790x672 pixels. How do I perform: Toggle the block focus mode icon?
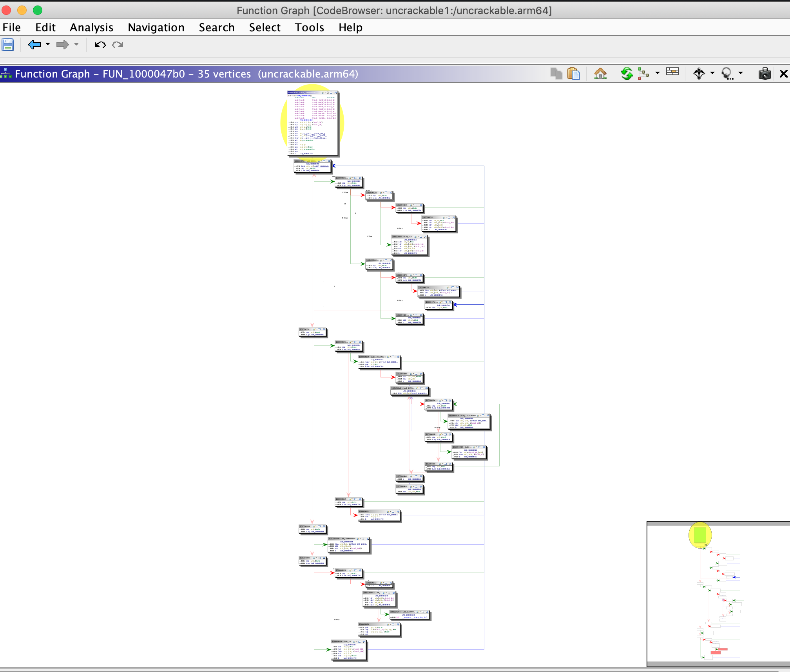[x=699, y=74]
